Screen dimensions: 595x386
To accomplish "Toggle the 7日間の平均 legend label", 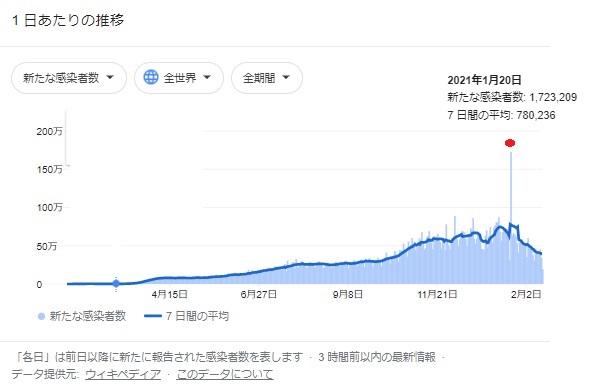I will point(197,316).
